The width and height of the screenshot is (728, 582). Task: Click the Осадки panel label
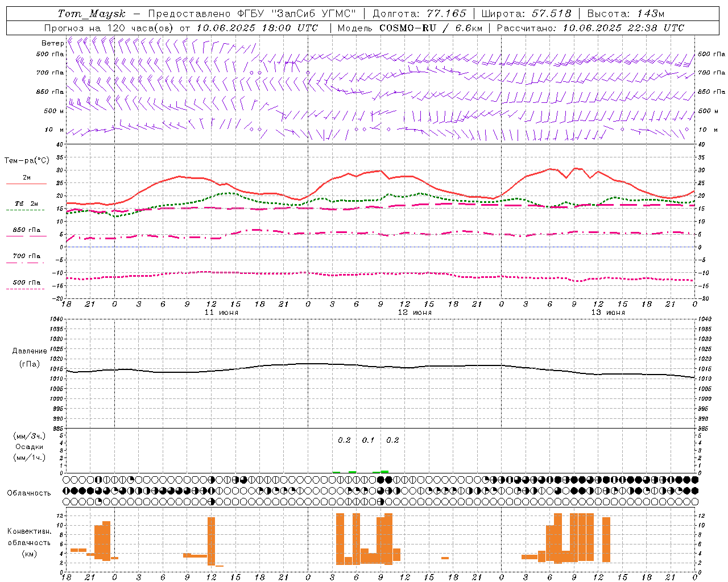(30, 447)
